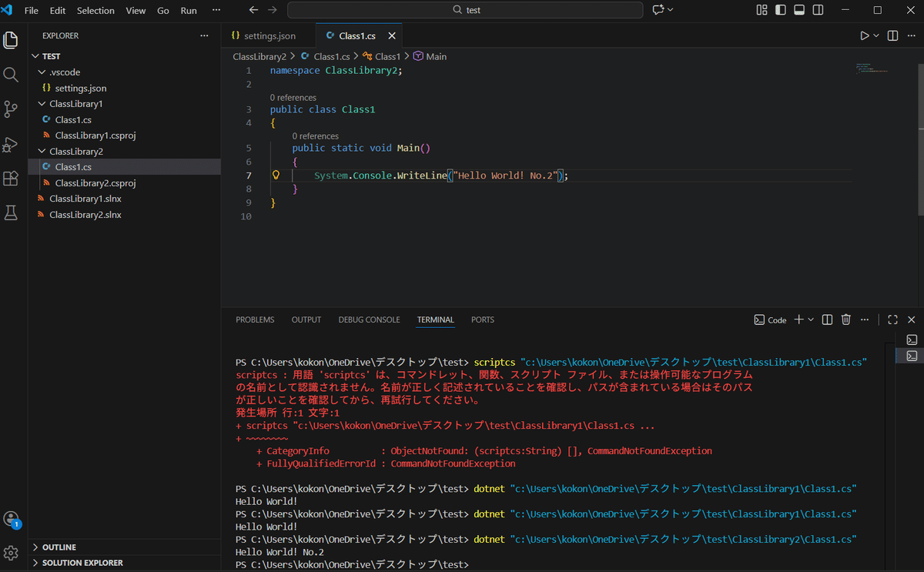Image resolution: width=924 pixels, height=572 pixels.
Task: Toggle the secondary sidebar visibility
Action: coord(818,10)
